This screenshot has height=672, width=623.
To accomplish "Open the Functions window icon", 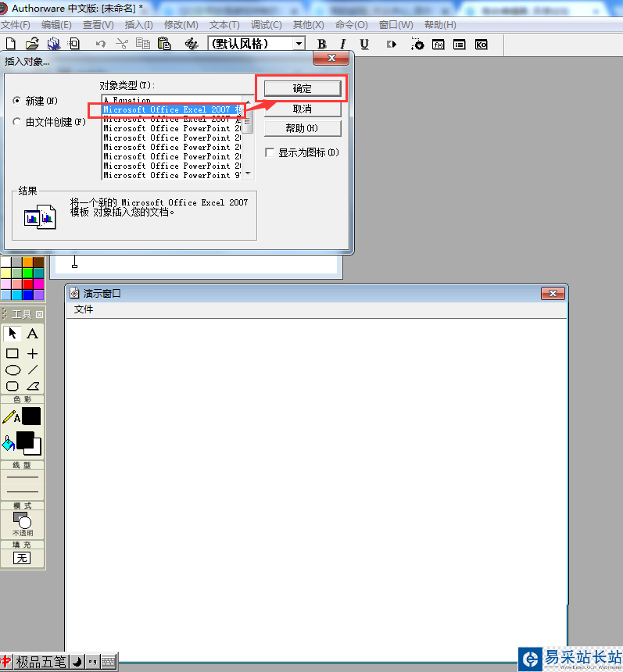I will click(x=439, y=45).
